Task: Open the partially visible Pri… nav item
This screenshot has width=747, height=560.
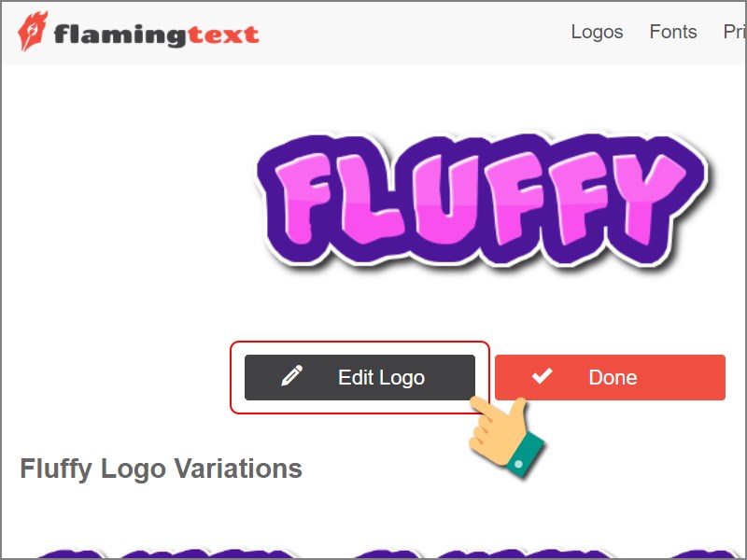Action: coord(734,32)
